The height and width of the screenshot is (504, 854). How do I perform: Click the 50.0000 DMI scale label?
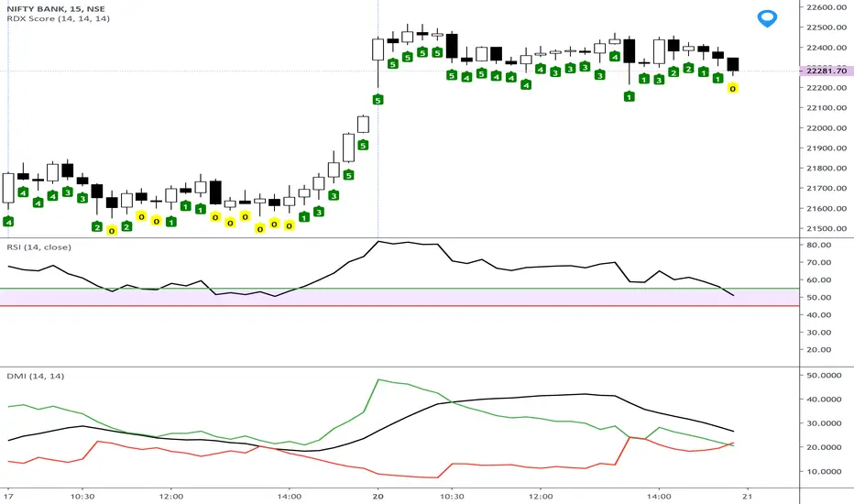pos(824,376)
